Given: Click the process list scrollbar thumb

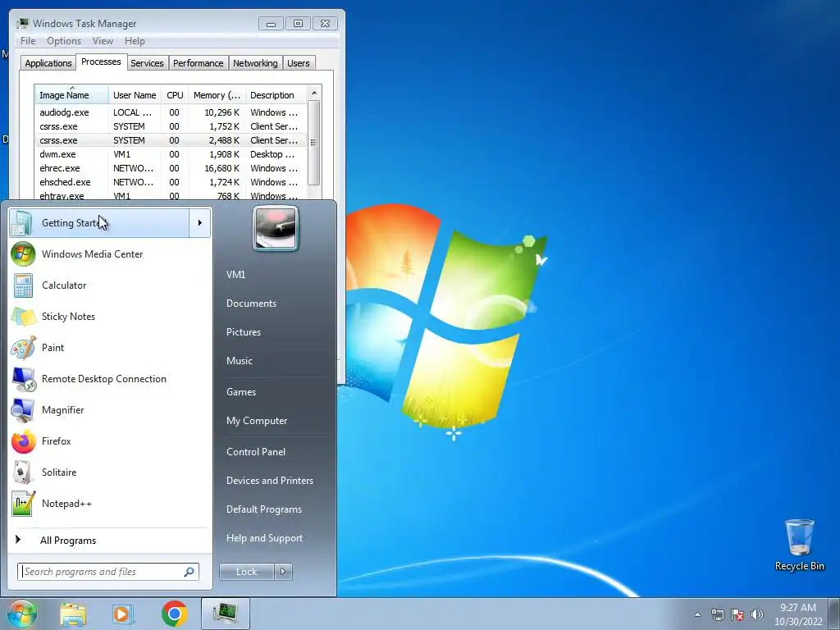Looking at the screenshot, I should [314, 143].
